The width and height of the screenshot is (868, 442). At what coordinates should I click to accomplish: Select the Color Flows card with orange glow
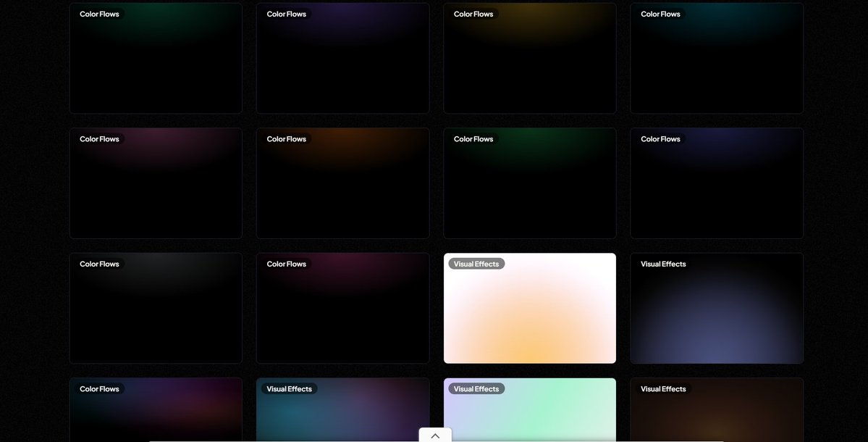pos(342,183)
